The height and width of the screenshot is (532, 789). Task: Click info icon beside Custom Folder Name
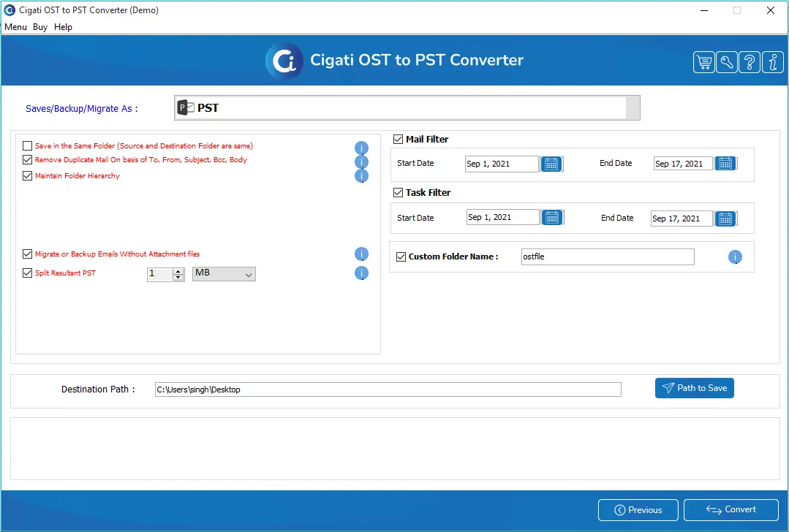coord(735,257)
